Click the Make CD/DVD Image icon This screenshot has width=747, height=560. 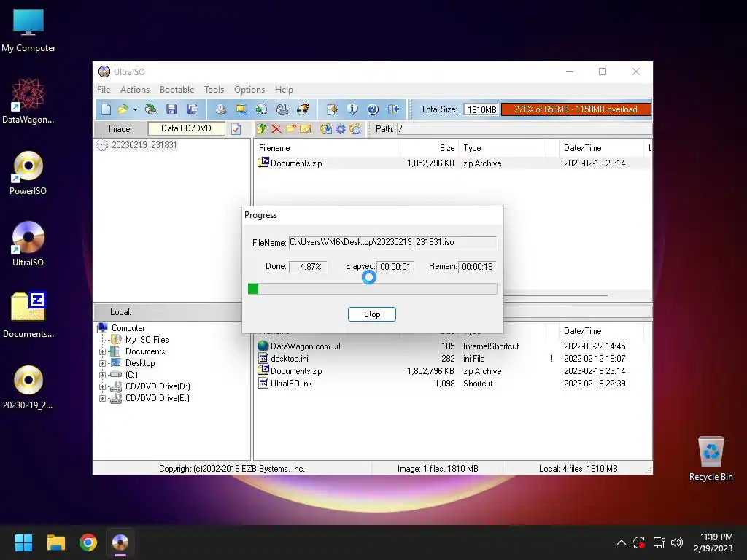(x=220, y=109)
